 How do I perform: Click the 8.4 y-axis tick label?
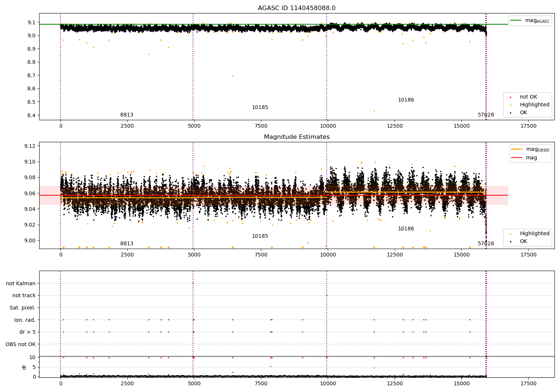point(32,115)
